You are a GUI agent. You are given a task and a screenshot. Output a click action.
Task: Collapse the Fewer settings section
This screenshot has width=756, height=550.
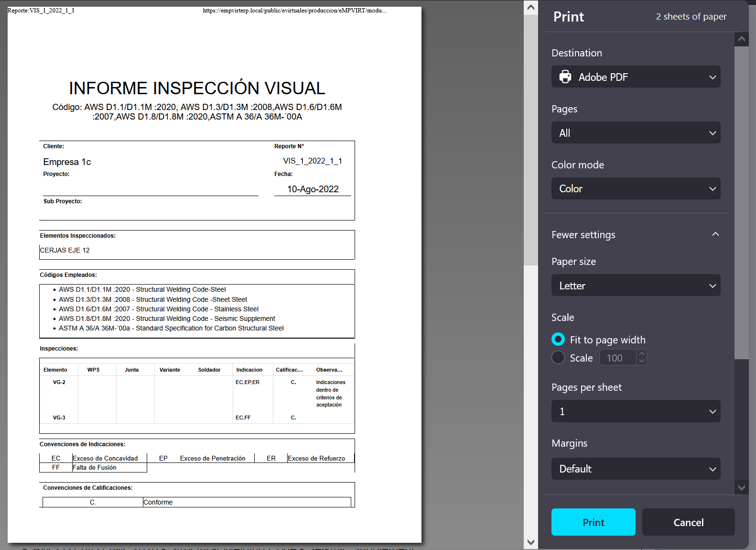click(x=715, y=234)
